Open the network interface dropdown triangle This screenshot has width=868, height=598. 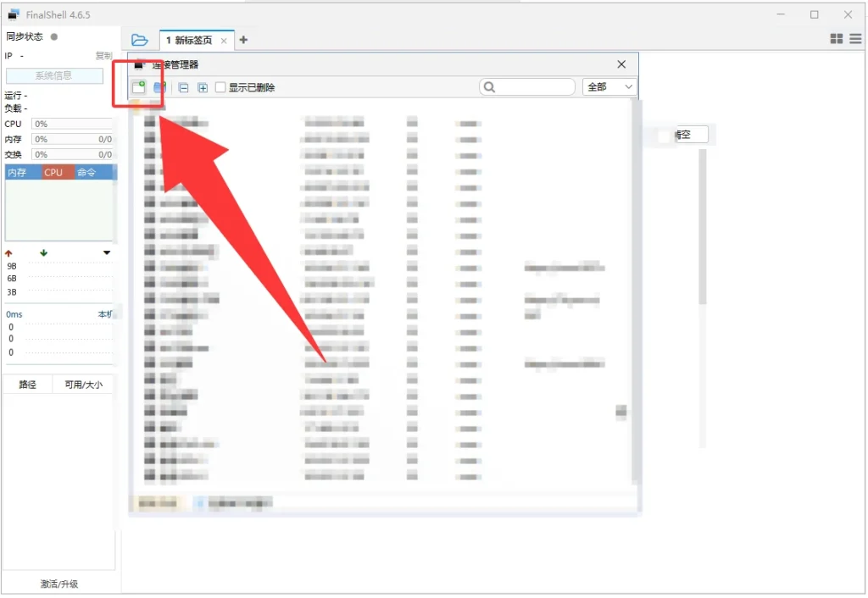click(107, 252)
